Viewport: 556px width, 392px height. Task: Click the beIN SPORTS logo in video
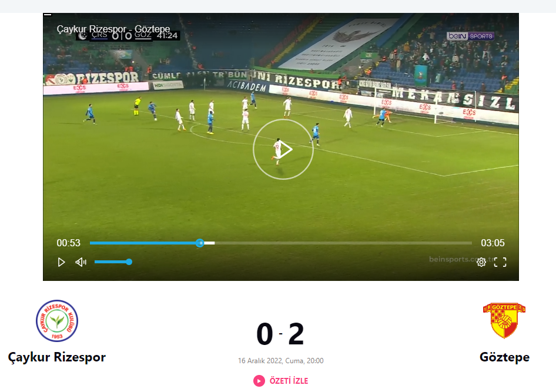coord(470,36)
